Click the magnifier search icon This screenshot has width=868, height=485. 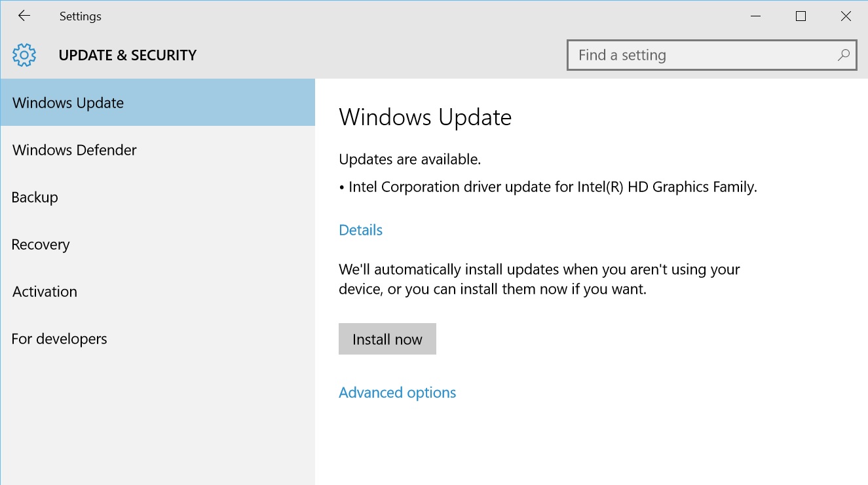click(x=844, y=55)
